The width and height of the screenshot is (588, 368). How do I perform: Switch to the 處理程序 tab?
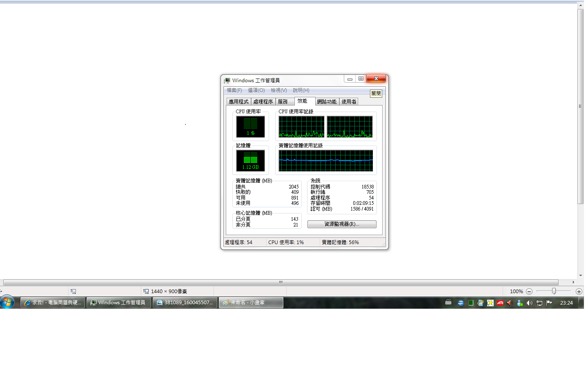pos(263,102)
